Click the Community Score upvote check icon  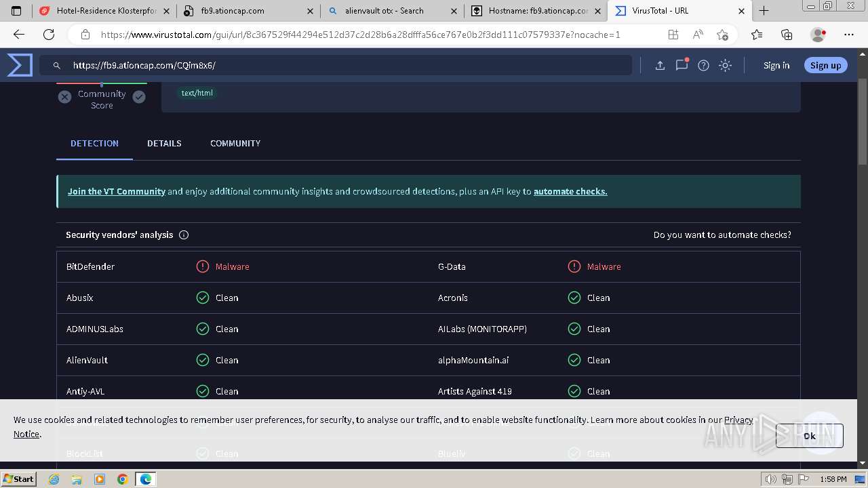click(x=139, y=97)
